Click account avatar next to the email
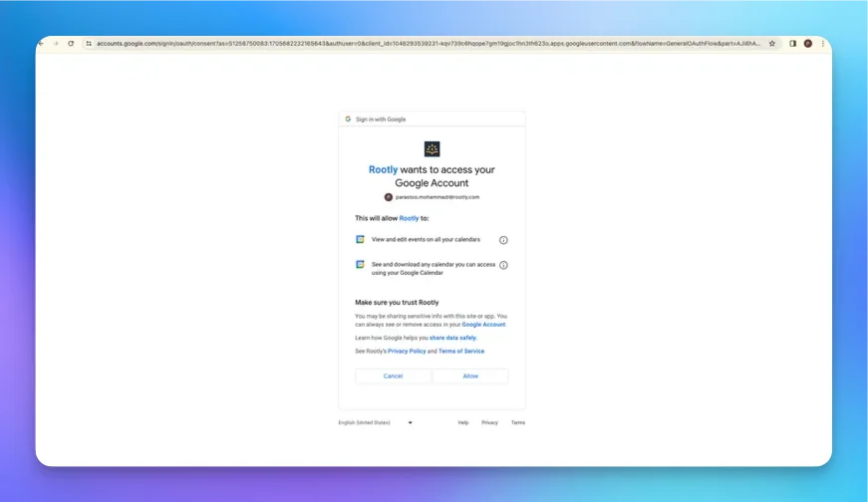Screen dimensions: 868x502 (389, 197)
